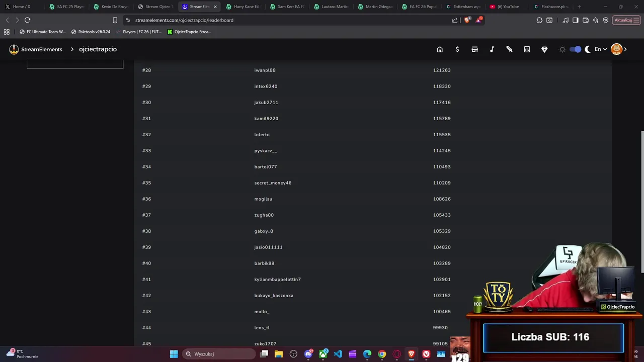
Task: Select username iwanpl88 in row #28
Action: [x=265, y=70]
